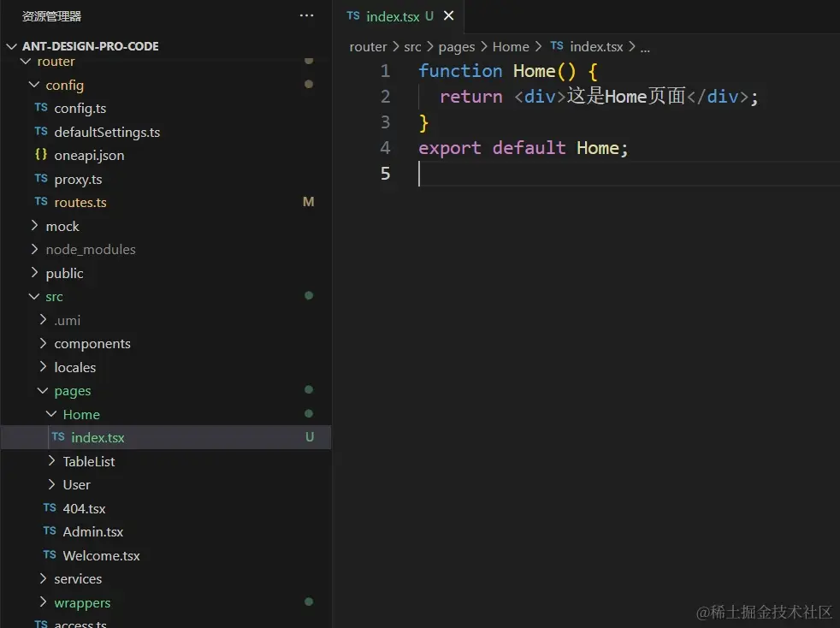840x628 pixels.
Task: Collapse the Home folder
Action: pos(51,414)
